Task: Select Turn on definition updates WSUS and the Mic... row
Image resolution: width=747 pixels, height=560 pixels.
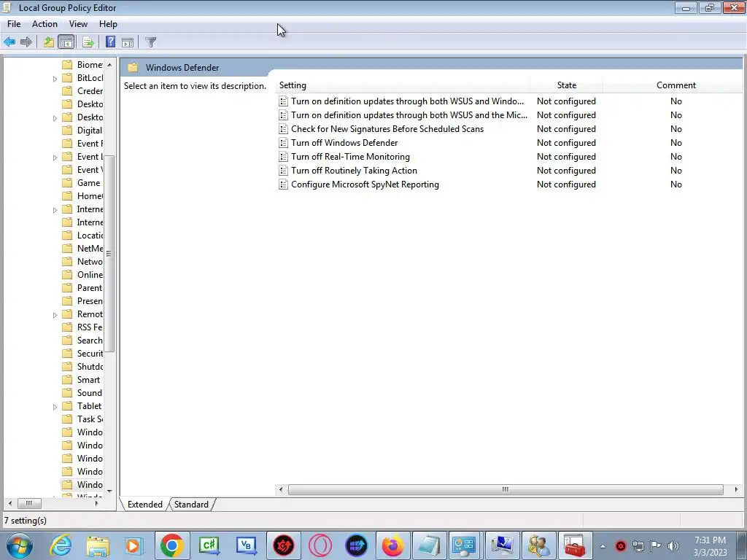Action: [x=409, y=115]
